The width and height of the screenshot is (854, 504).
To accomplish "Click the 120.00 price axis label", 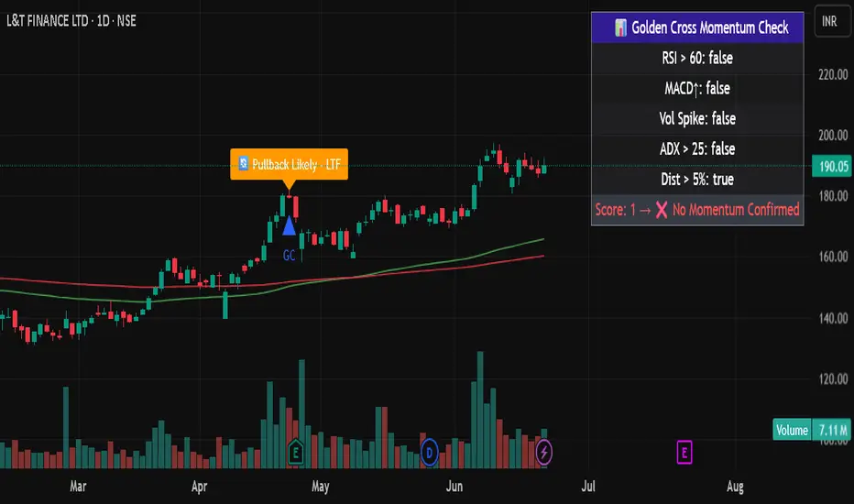I will [833, 378].
